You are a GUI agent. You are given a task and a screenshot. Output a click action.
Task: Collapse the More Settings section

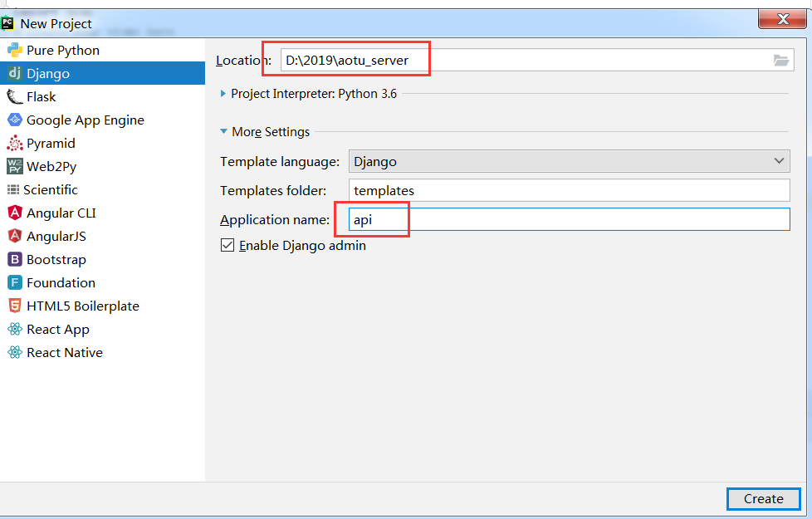coord(223,131)
